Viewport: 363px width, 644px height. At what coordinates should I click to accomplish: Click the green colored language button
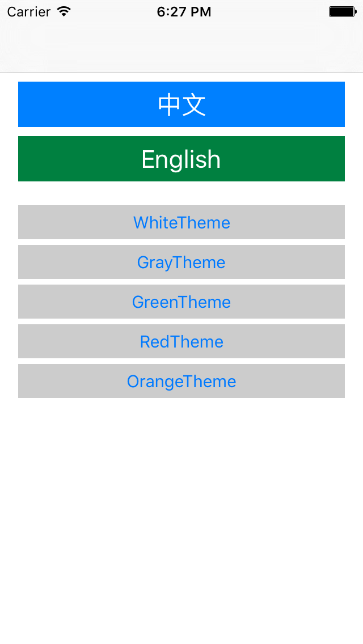tap(181, 159)
